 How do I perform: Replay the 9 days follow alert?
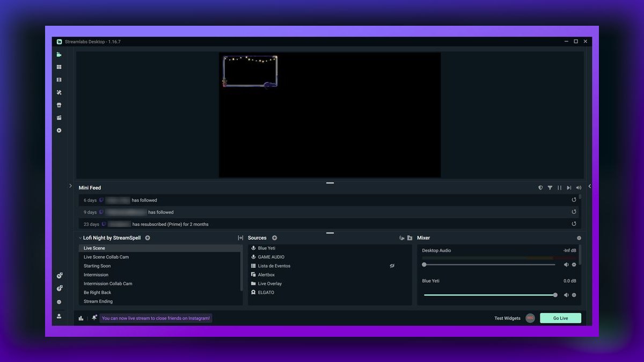click(574, 212)
